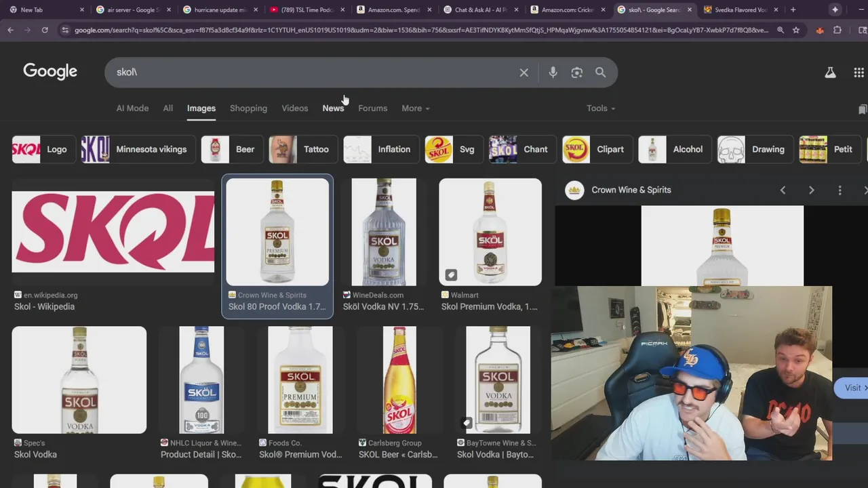Open the Tools dropdown

coord(601,108)
